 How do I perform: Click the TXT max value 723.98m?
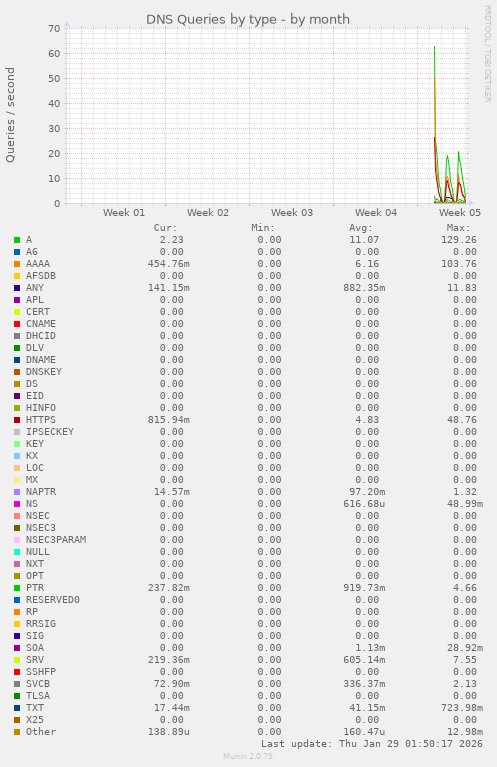click(x=462, y=708)
